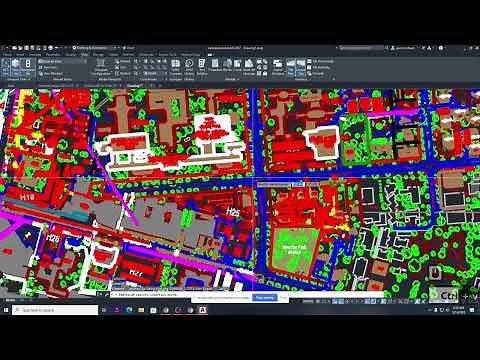Toggle the View Cube in ribbon
Screen dimensions: 480x360
[x=16, y=67]
